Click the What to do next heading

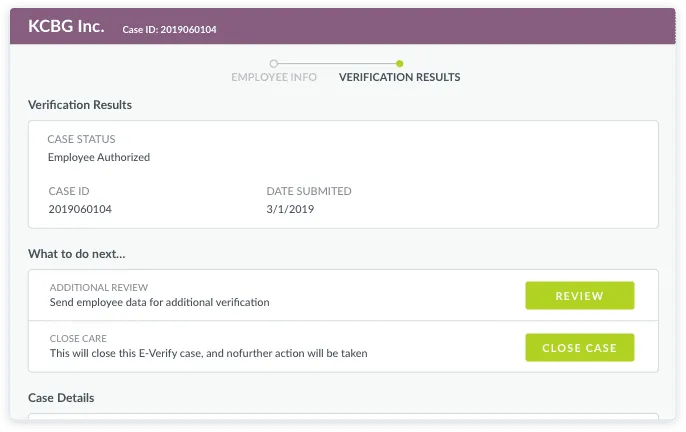(x=77, y=254)
